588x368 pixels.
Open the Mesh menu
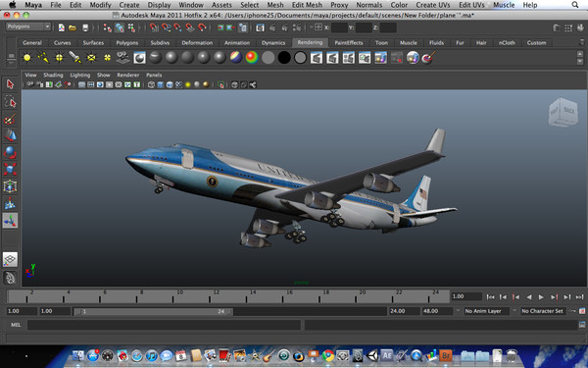[x=275, y=5]
